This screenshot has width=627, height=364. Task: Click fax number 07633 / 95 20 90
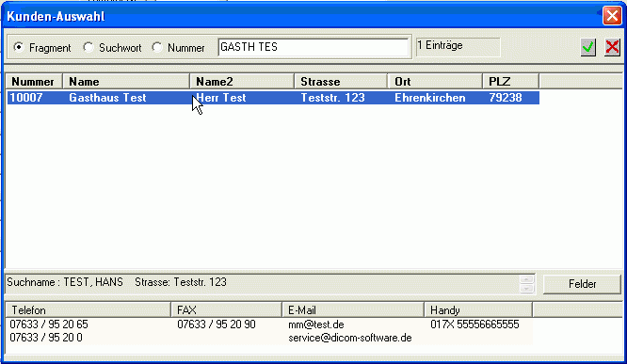click(217, 324)
